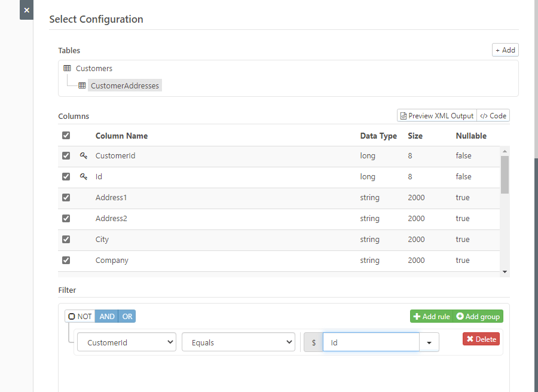
Task: Open Preview XML Output
Action: click(437, 116)
